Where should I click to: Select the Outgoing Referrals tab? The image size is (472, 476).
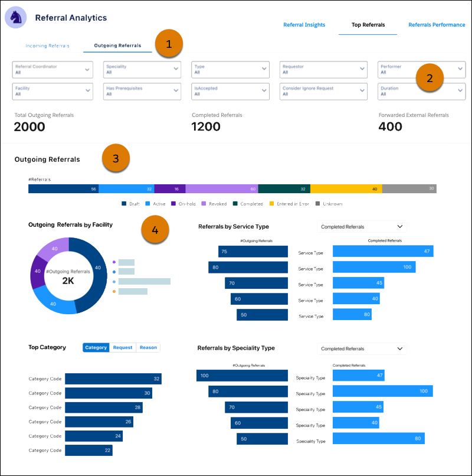pos(117,45)
